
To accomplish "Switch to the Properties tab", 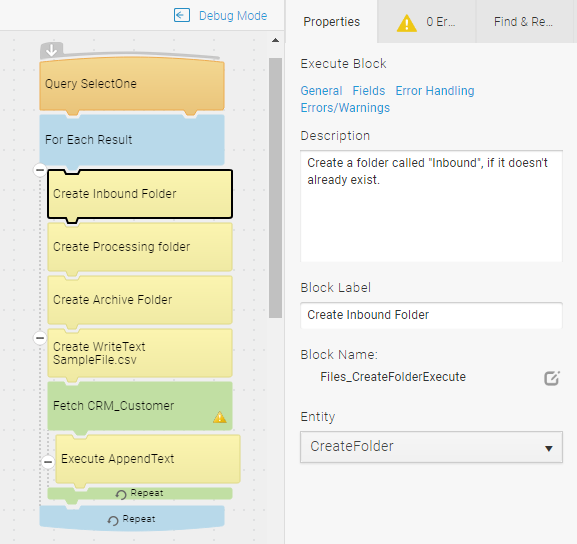I will point(332,22).
